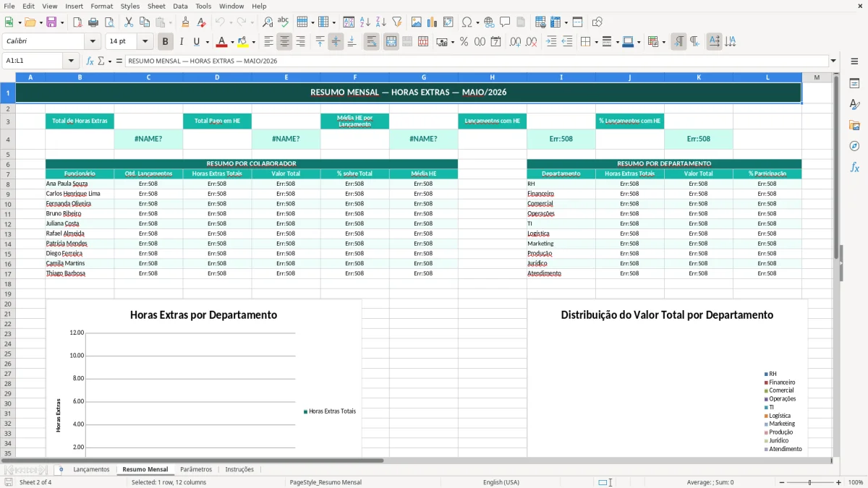
Task: Open the Format menu
Action: tap(102, 6)
